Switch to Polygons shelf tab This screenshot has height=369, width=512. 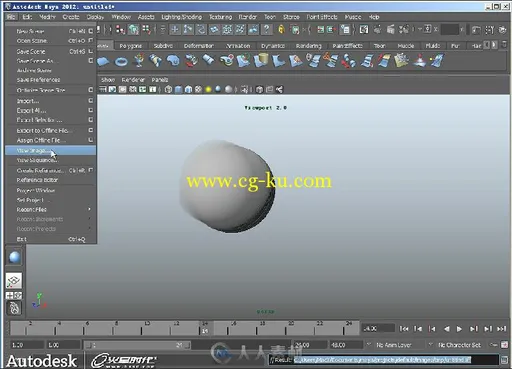point(131,46)
